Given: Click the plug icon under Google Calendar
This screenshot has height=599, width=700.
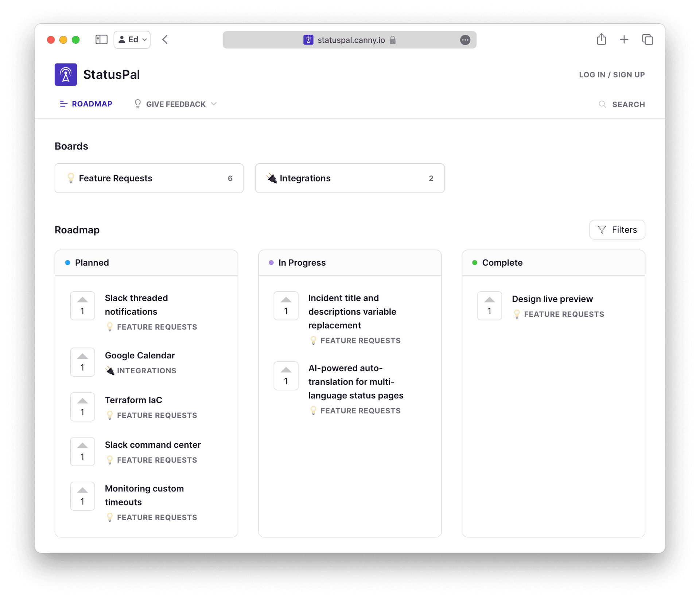Looking at the screenshot, I should 110,370.
